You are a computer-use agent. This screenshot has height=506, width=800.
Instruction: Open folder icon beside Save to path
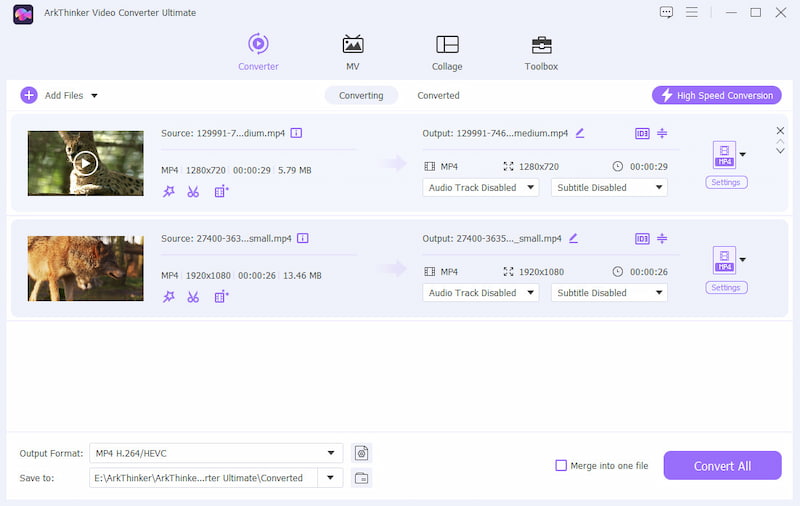click(x=361, y=478)
